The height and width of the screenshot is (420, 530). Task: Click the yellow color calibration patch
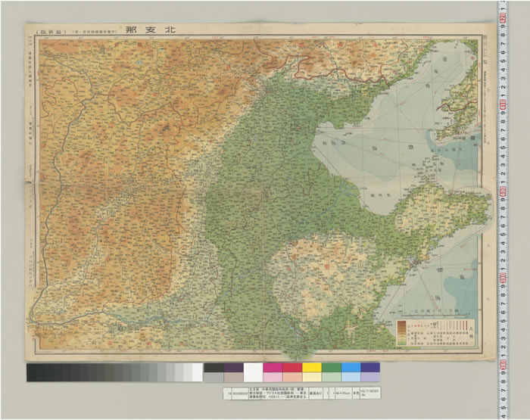click(x=311, y=368)
